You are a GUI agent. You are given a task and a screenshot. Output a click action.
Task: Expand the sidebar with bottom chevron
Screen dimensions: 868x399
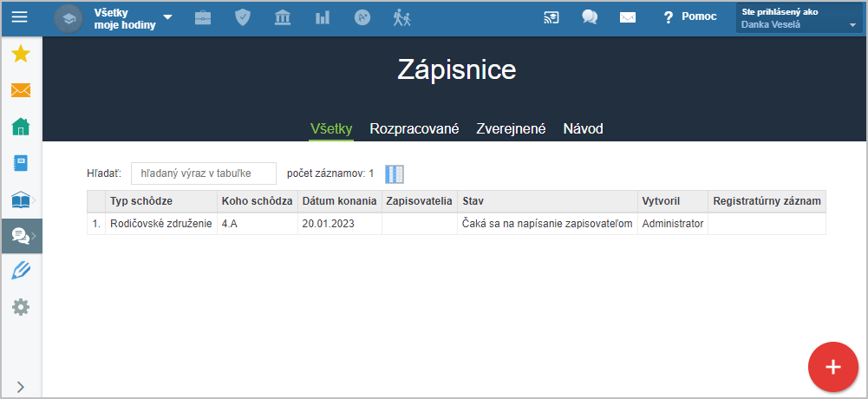click(21, 387)
